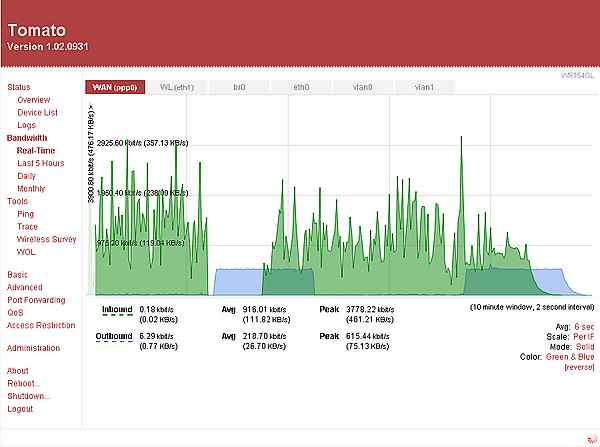Switch to the WL (eth1) tab
600x447 pixels.
point(178,87)
